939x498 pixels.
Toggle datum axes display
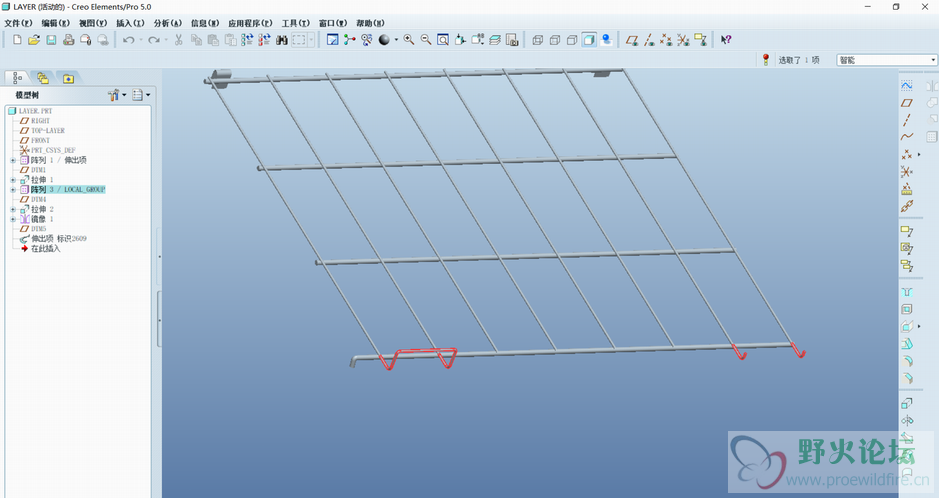(x=649, y=40)
